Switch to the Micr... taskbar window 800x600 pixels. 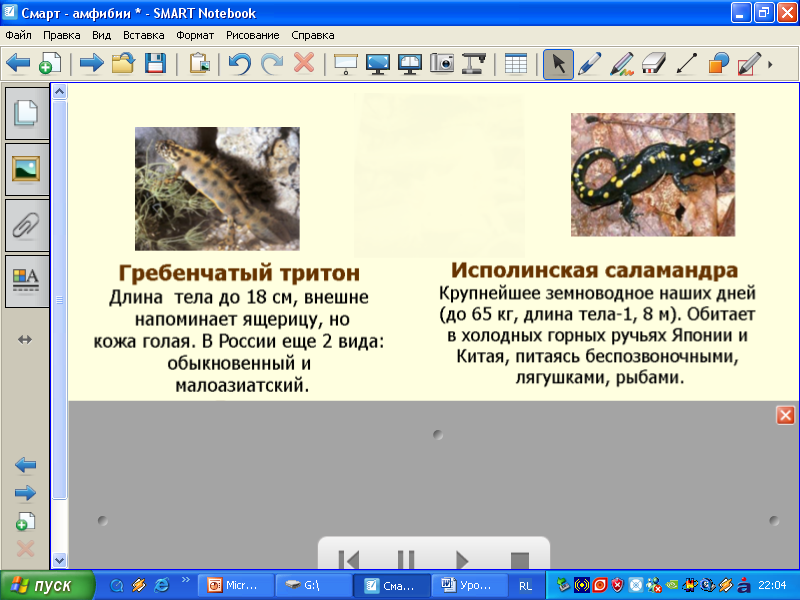point(235,585)
